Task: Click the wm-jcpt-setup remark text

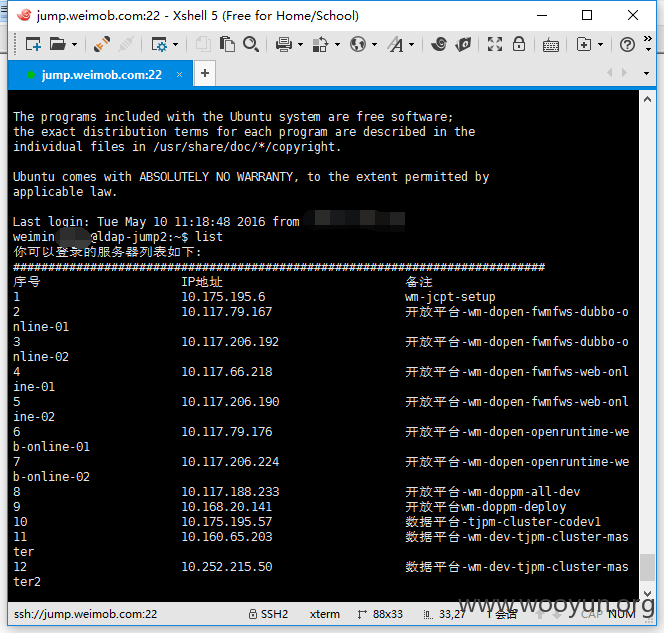Action: pos(450,297)
